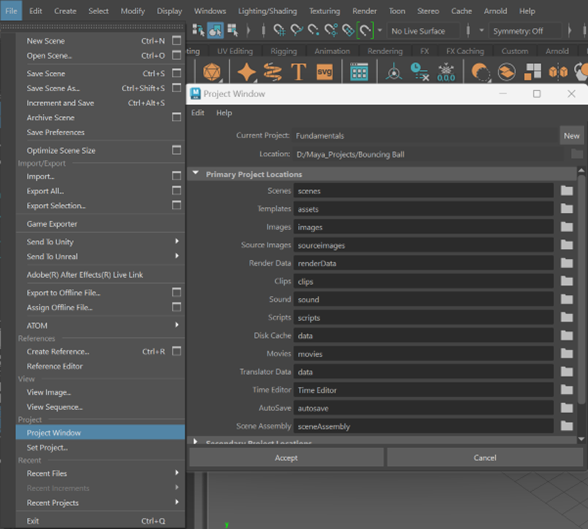
Task: Click into the Images location field
Action: pyautogui.click(x=423, y=227)
